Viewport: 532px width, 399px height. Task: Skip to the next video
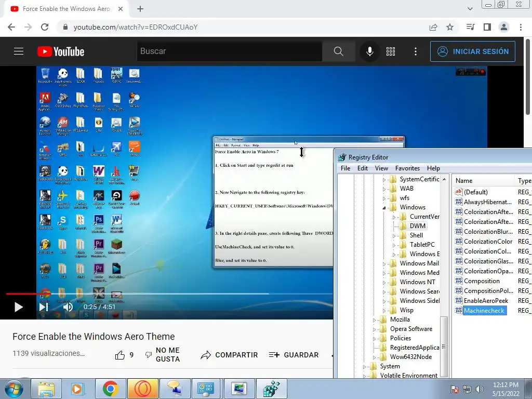44,307
